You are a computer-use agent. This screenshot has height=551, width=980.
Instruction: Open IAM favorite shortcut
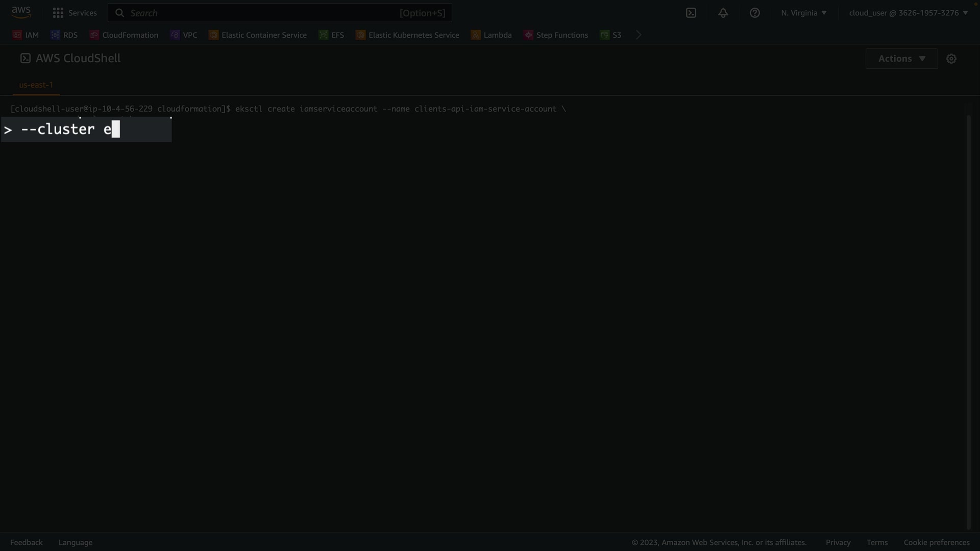click(x=26, y=35)
